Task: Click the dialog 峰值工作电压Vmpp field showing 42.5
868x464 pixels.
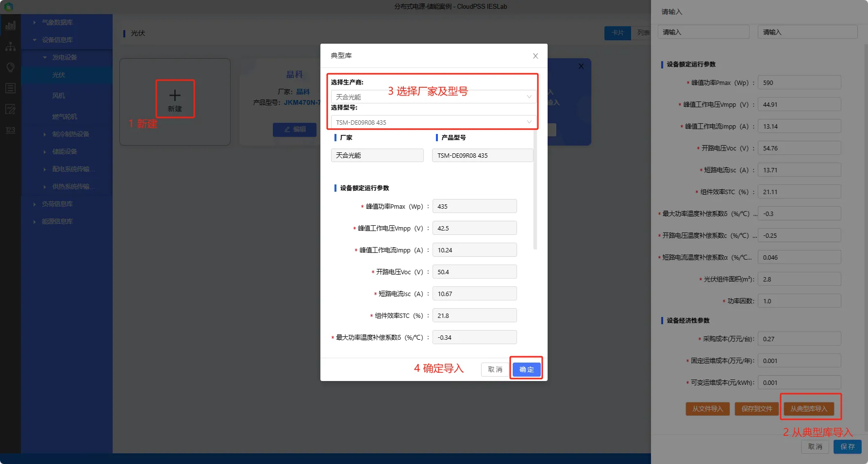Action: pyautogui.click(x=475, y=228)
